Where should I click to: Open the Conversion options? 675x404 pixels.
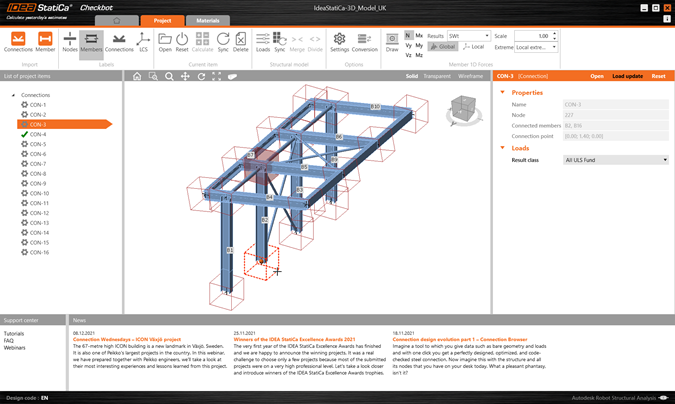(x=364, y=42)
